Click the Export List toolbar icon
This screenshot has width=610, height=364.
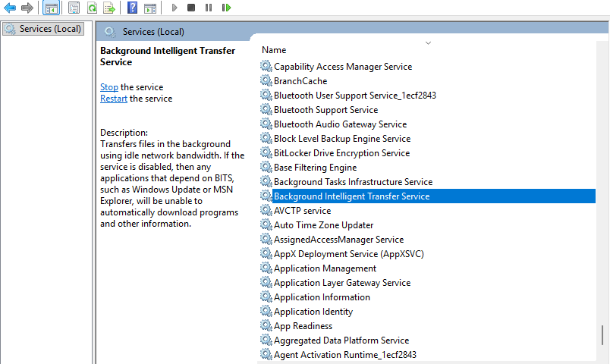109,8
